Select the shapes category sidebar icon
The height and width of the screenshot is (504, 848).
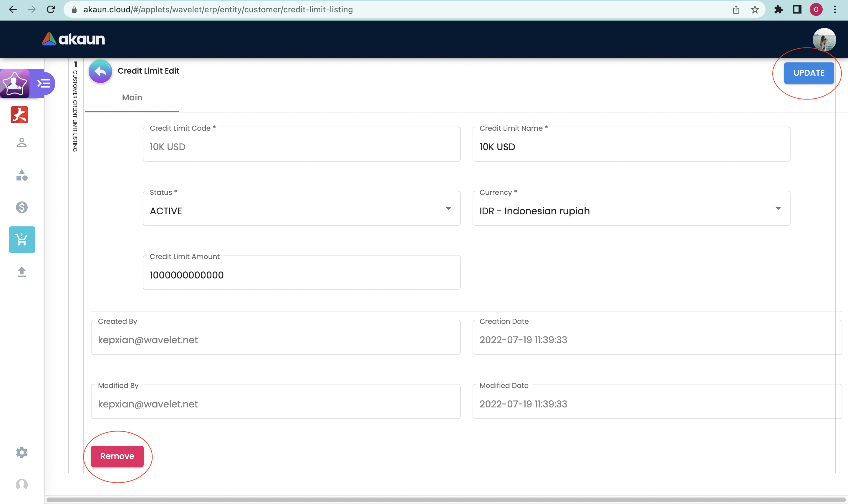(x=22, y=175)
